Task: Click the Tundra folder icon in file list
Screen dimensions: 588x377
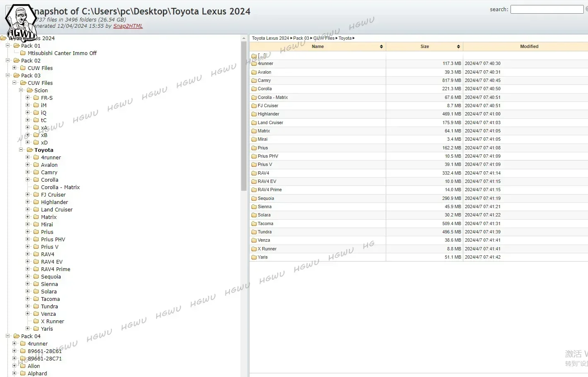Action: [254, 232]
